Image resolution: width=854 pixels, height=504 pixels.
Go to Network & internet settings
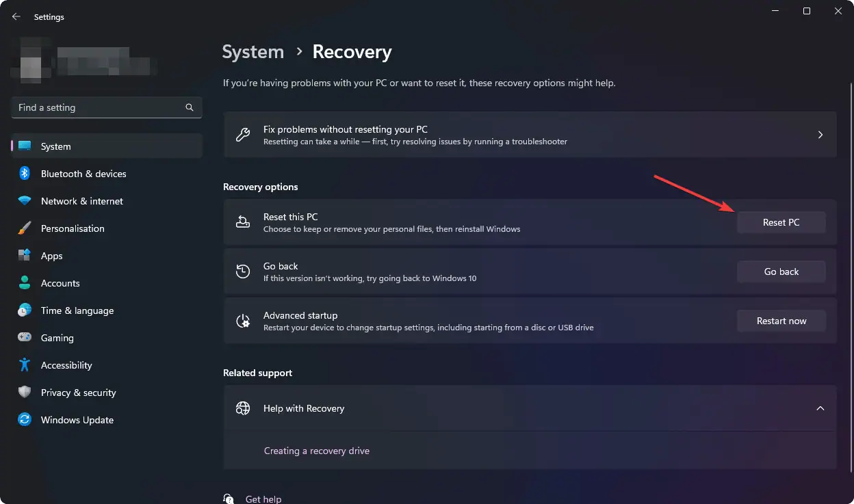pos(107,201)
